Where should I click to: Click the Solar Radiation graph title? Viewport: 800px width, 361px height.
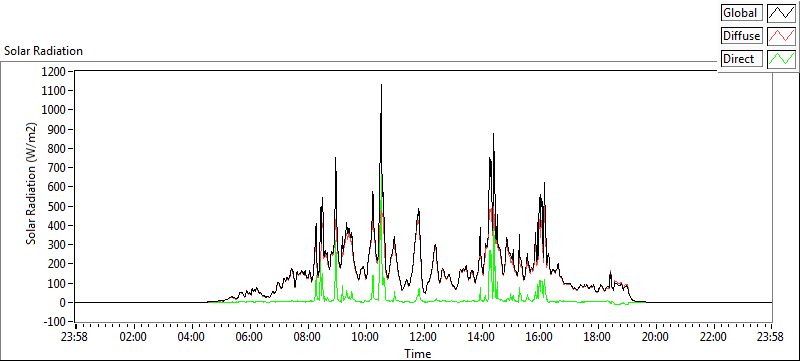click(43, 51)
